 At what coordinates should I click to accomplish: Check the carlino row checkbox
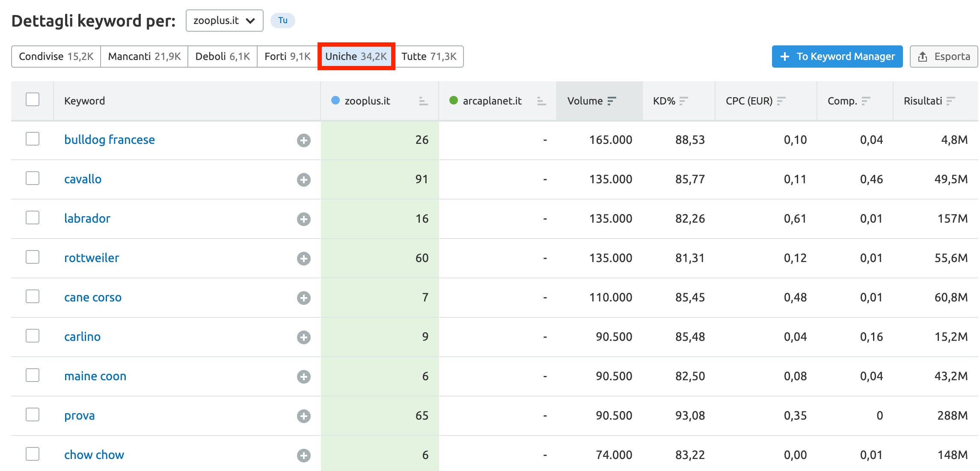point(33,336)
